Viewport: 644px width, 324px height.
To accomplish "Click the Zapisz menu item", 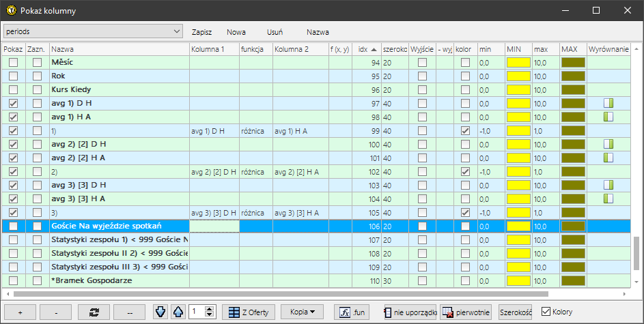I will pyautogui.click(x=201, y=31).
